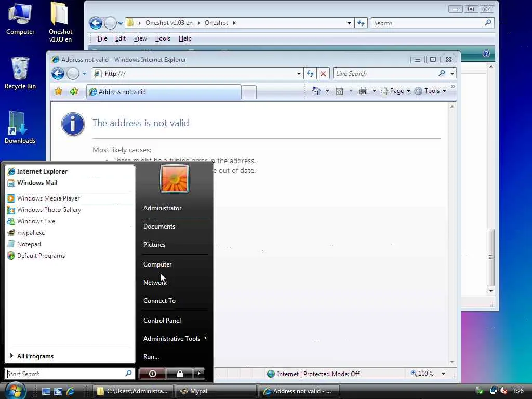The width and height of the screenshot is (532, 399).
Task: Open zoom level dropdown arrow
Action: click(443, 374)
